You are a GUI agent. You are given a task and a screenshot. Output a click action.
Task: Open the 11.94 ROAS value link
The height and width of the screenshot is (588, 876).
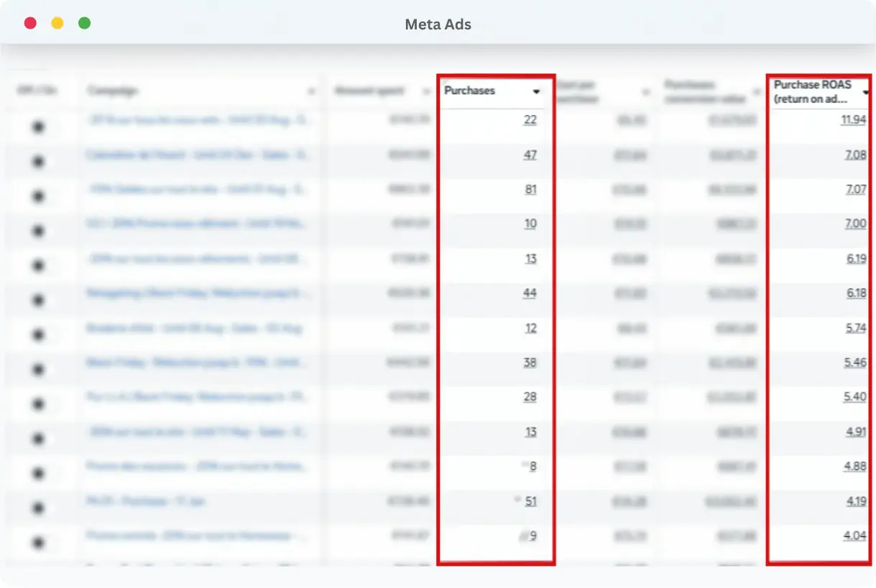click(x=853, y=120)
